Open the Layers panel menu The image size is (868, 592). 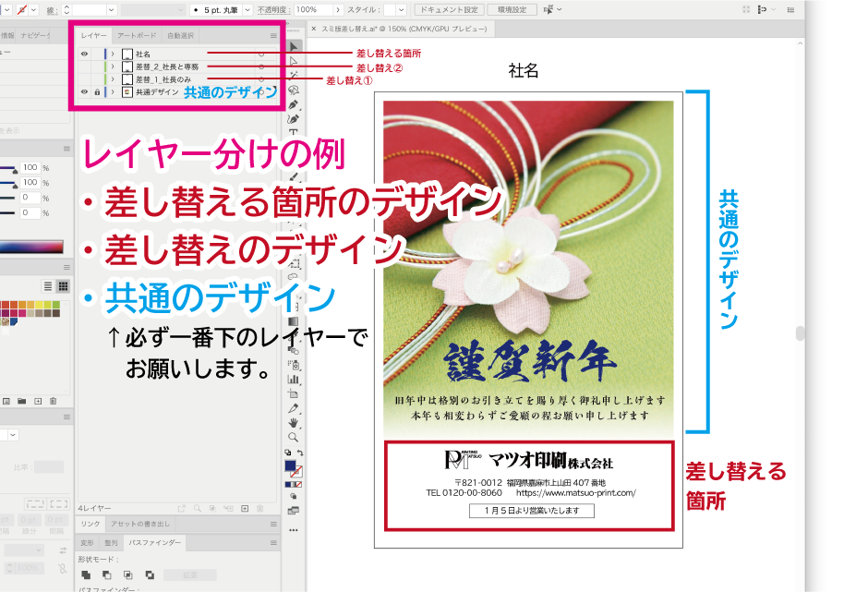pyautogui.click(x=273, y=35)
